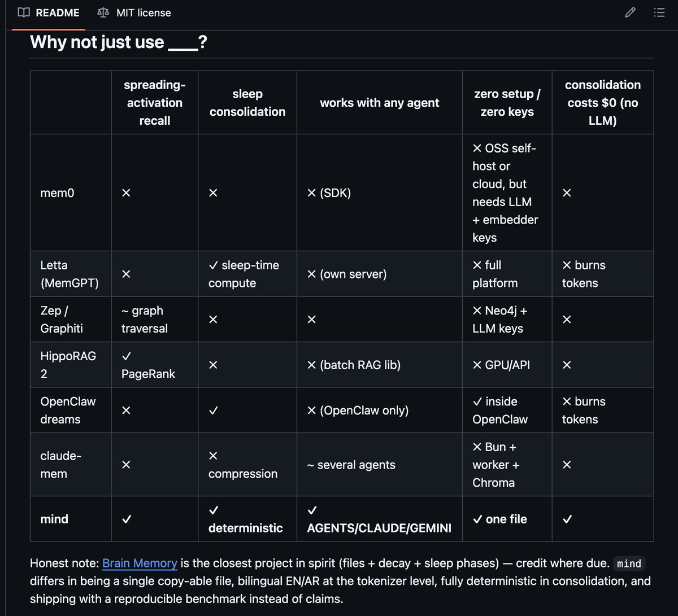Image resolution: width=678 pixels, height=616 pixels.
Task: Click the "Why not just use ___?" heading
Action: [x=119, y=42]
